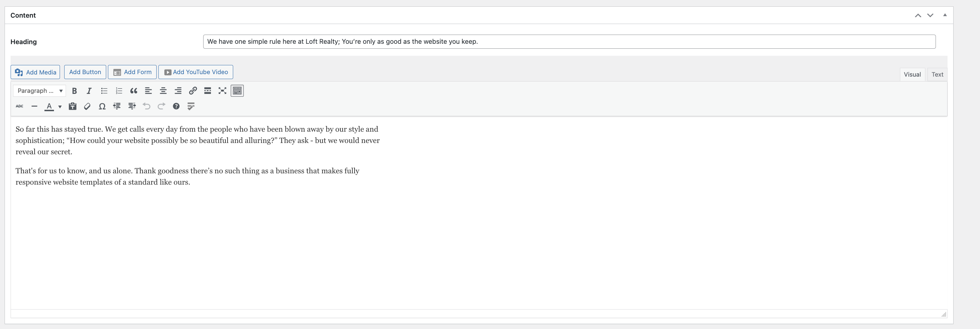Redo the last edit
The height and width of the screenshot is (329, 980).
coord(161,106)
